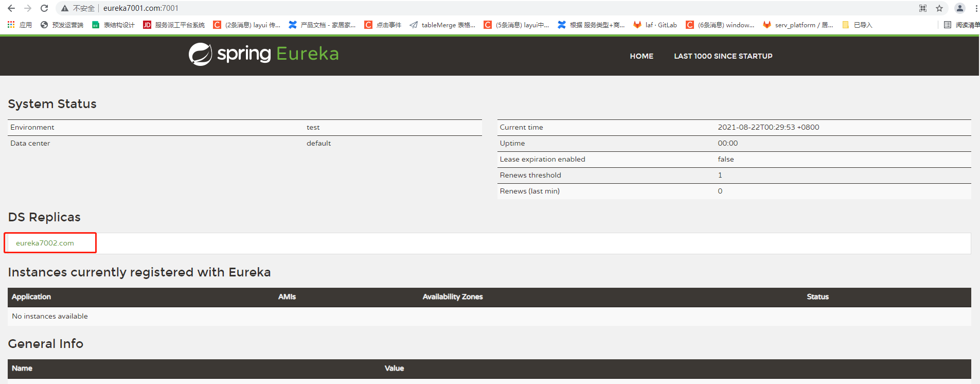The width and height of the screenshot is (980, 384).
Task: Open the Apps grid bookmark 应用
Action: pos(20,25)
